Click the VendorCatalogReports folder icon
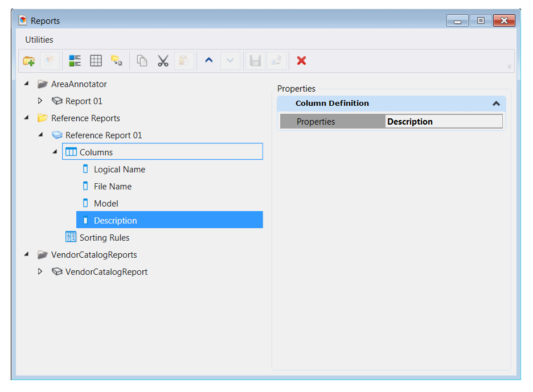Screen dimensions: 533x392 point(43,254)
